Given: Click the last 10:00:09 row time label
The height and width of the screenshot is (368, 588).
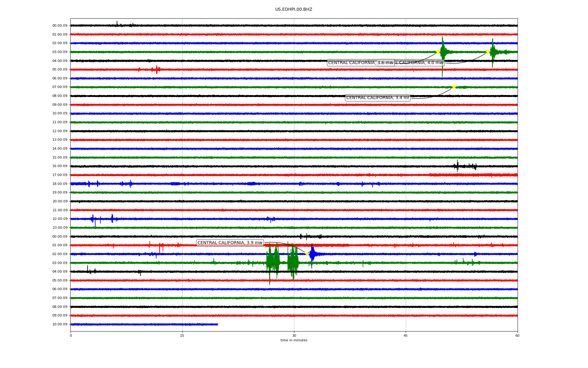Looking at the screenshot, I should tap(60, 324).
